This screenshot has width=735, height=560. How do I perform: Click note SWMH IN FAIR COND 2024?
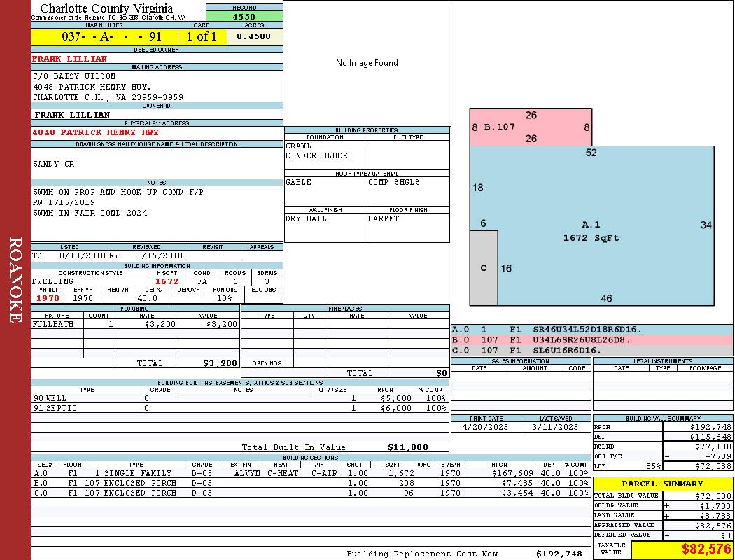tap(90, 213)
